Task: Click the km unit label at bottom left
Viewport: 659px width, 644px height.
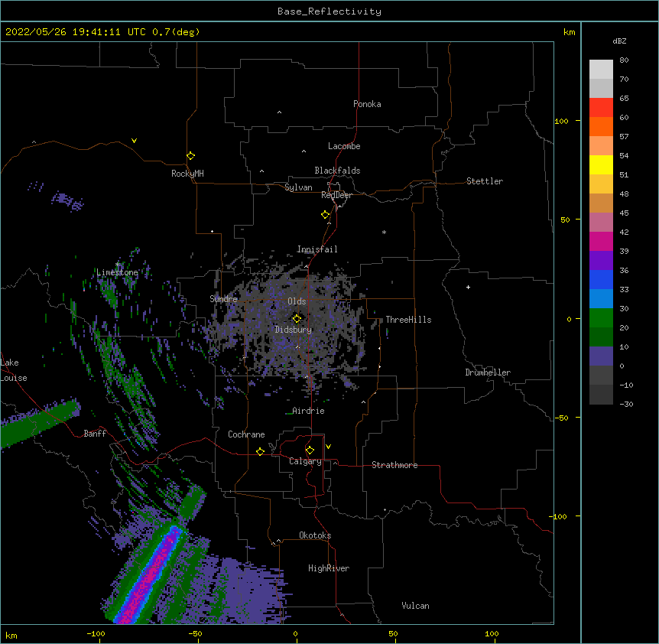Action: 11,636
